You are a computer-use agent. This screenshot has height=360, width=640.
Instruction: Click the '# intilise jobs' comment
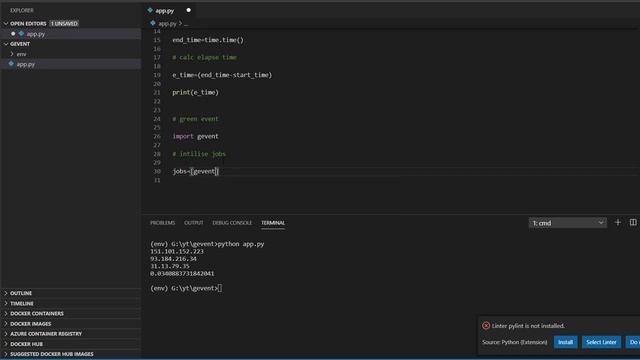coord(199,154)
